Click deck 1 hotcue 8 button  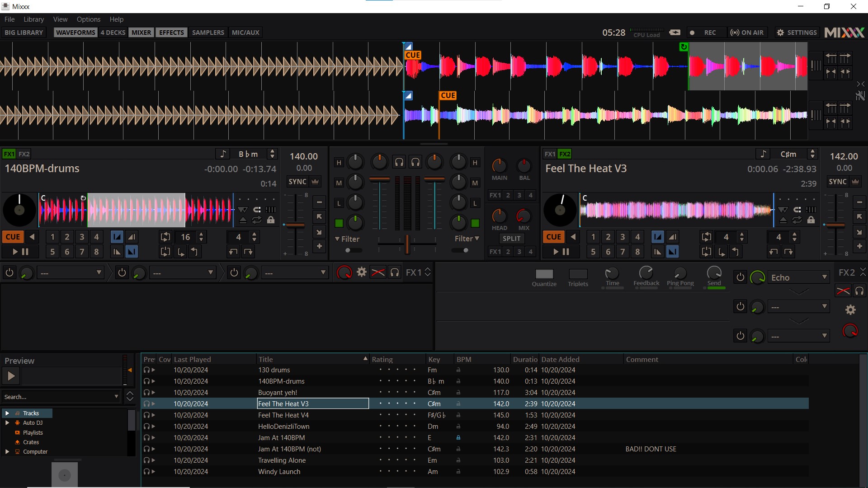(96, 252)
